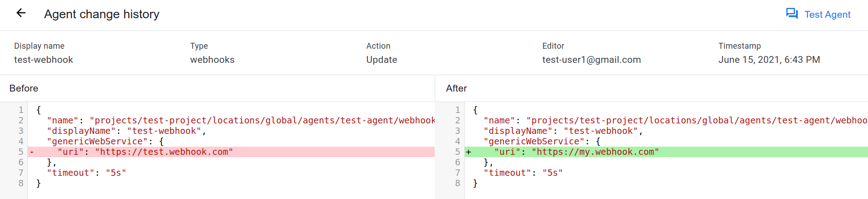Click the red minus marker in Before

click(32, 152)
